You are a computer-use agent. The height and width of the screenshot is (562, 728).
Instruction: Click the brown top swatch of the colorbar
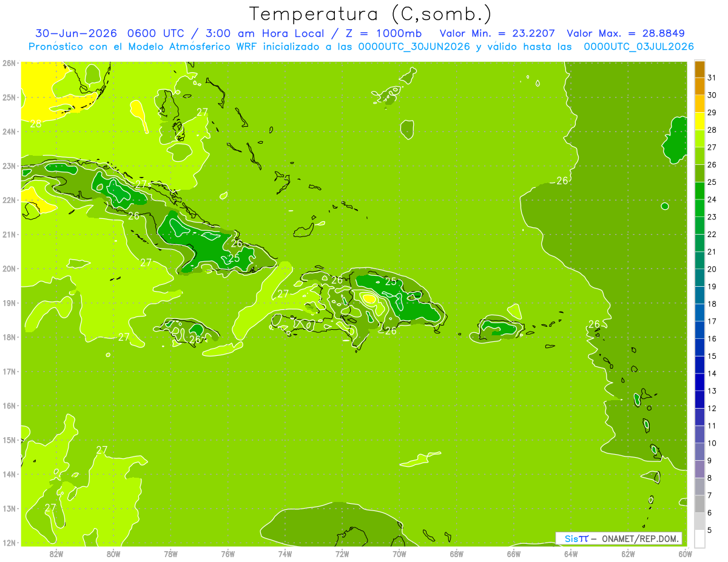(x=699, y=69)
